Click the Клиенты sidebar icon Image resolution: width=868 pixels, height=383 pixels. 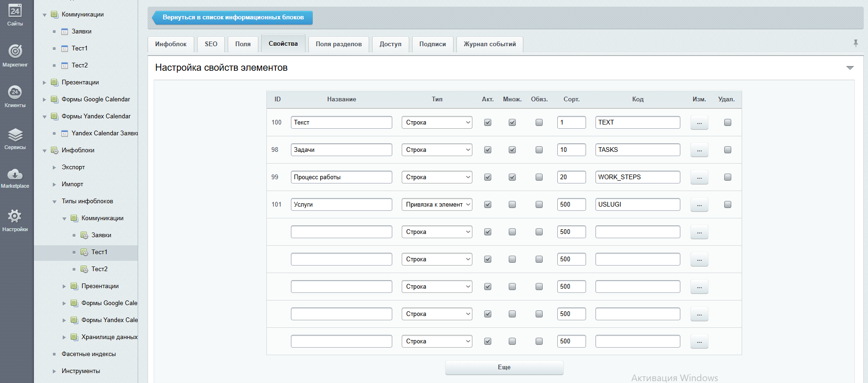point(15,92)
